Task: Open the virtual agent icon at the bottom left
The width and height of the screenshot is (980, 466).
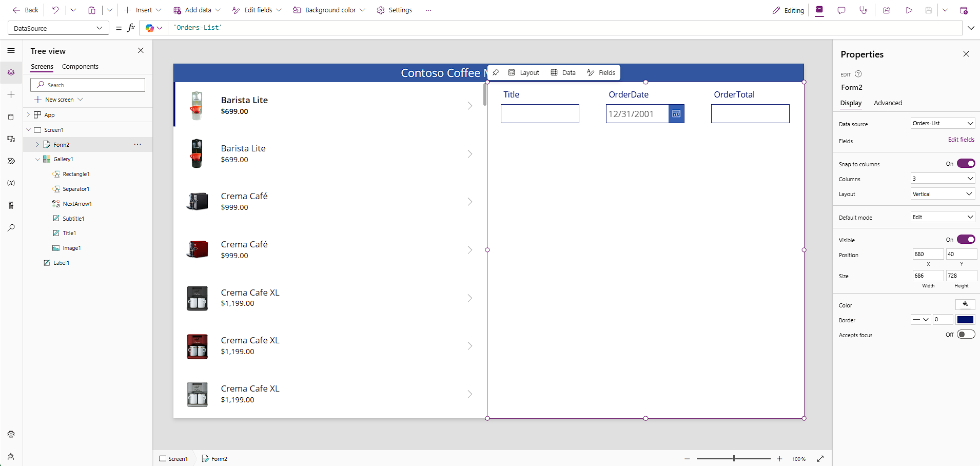Action: [11, 456]
